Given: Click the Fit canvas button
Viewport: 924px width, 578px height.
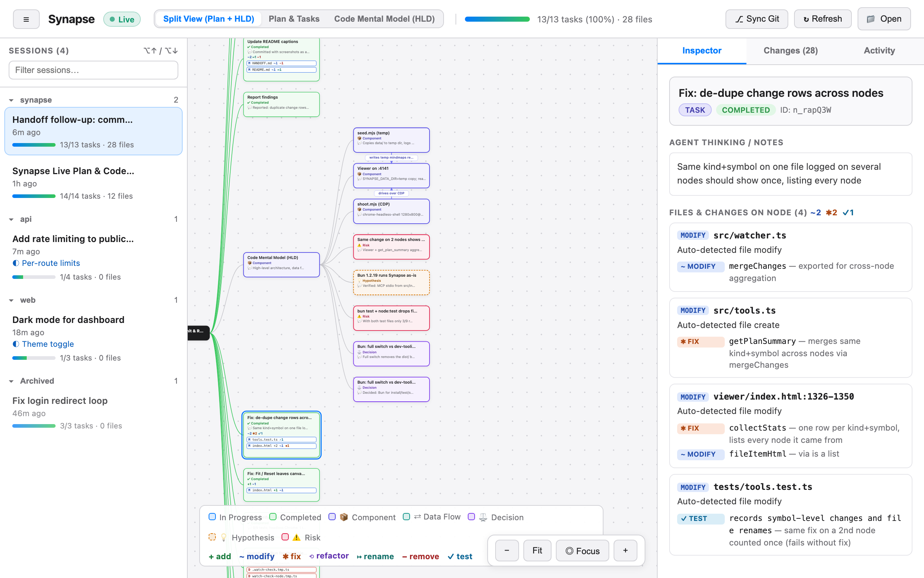Looking at the screenshot, I should click(x=537, y=551).
